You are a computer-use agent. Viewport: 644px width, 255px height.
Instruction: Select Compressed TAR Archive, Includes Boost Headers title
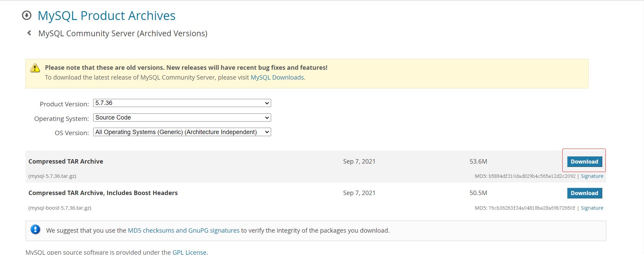pyautogui.click(x=103, y=193)
